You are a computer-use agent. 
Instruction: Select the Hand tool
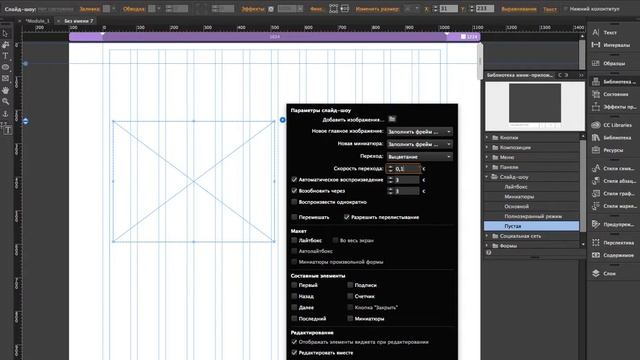5,90
